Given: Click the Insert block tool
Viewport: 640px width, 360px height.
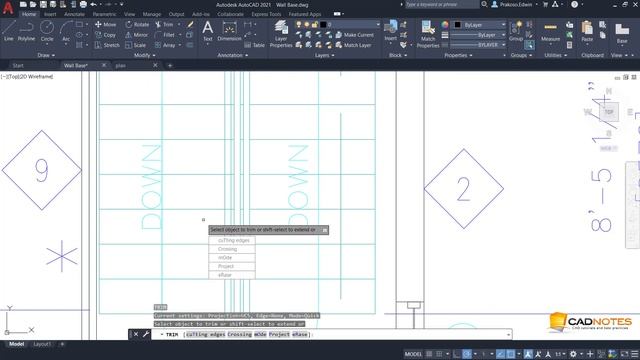Looking at the screenshot, I should click(x=390, y=31).
